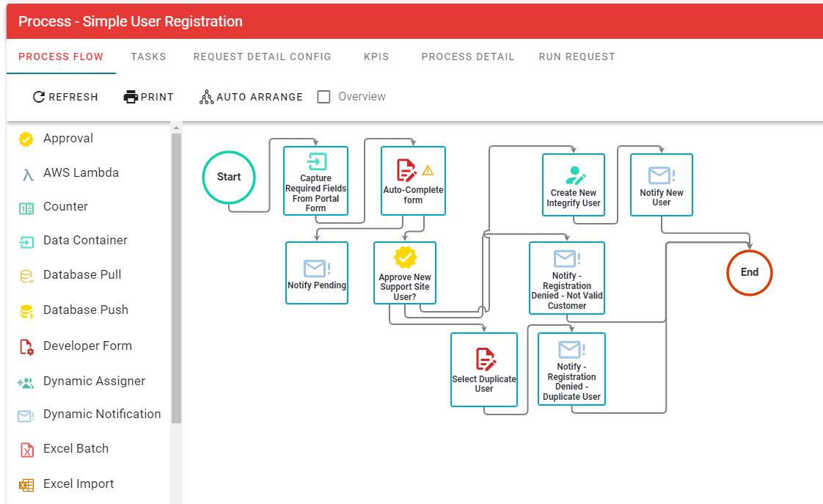Click the 'Database Pull' task label
Image resolution: width=823 pixels, height=504 pixels.
(x=82, y=274)
